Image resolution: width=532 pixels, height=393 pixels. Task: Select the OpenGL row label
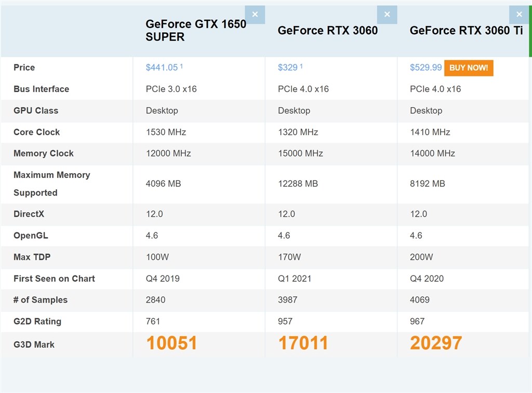(x=31, y=235)
